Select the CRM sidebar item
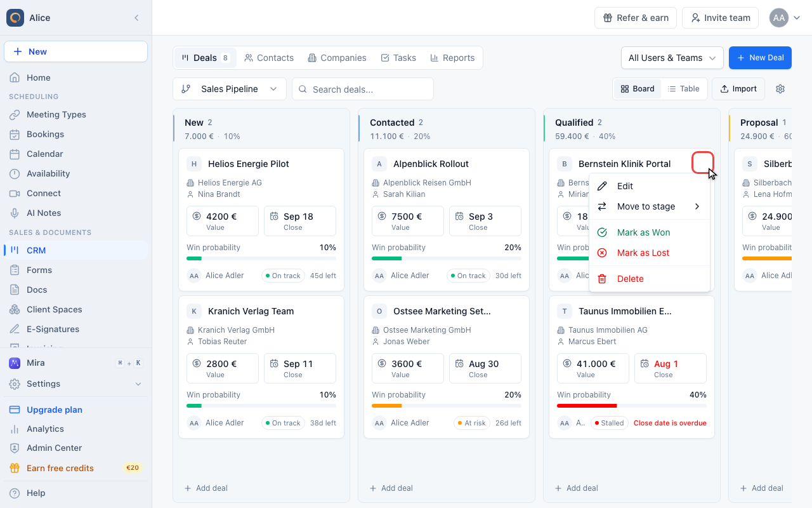The height and width of the screenshot is (508, 812). pyautogui.click(x=75, y=250)
